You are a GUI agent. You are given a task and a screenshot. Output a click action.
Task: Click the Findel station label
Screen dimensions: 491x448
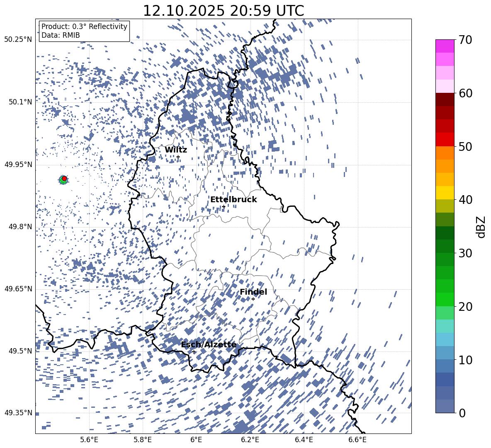[253, 292]
